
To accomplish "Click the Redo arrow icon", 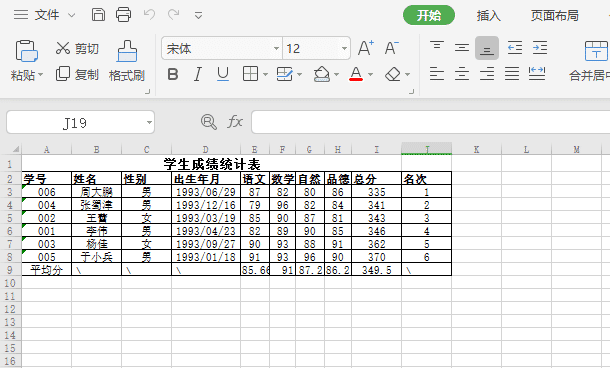I will 174,15.
